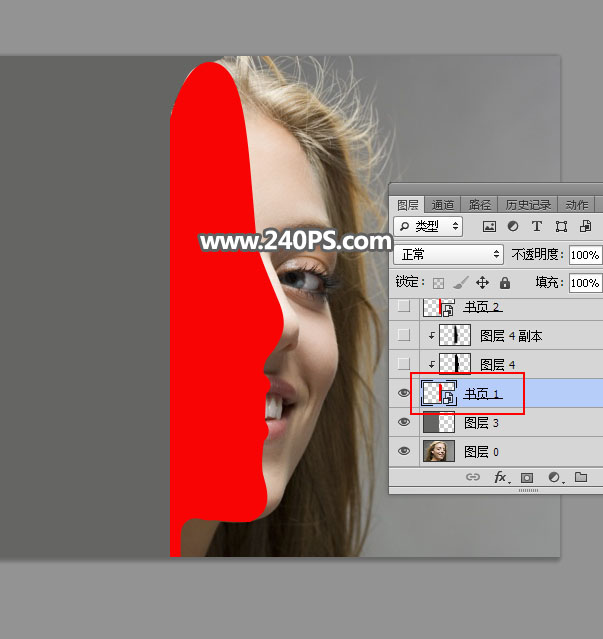Select the 图层 0 layer name
Viewport: 603px width, 639px height.
pos(481,452)
